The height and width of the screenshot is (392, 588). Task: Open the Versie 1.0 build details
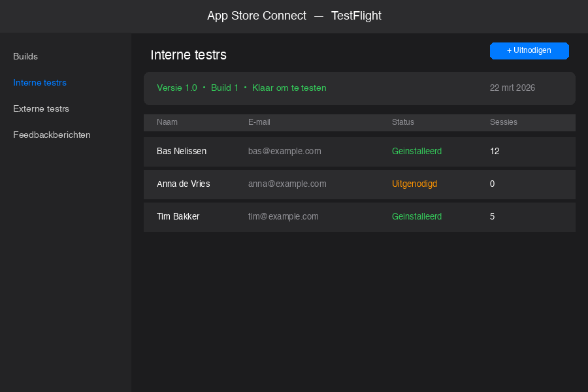click(x=177, y=88)
